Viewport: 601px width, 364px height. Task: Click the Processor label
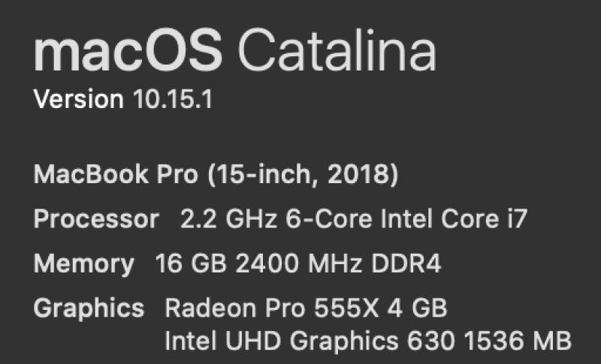96,219
